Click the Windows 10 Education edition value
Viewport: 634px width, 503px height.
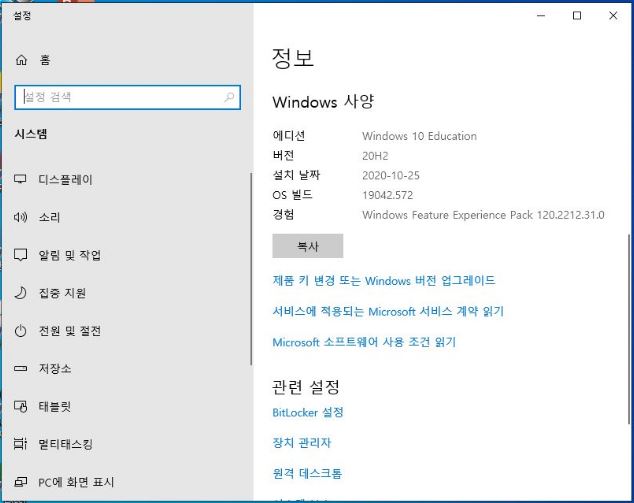point(419,136)
